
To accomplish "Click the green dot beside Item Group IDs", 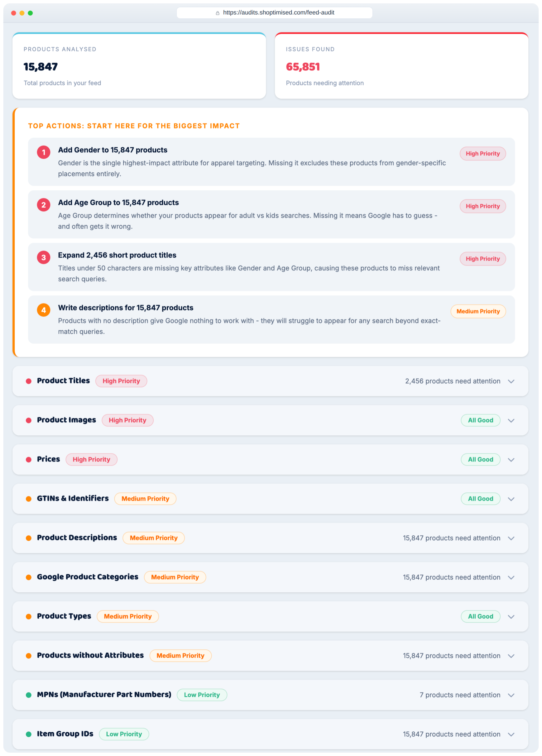I will tap(29, 734).
